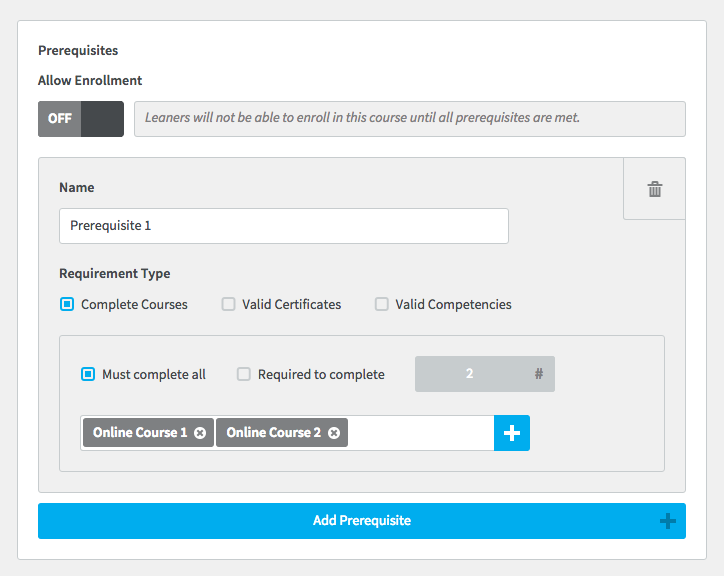
Task: Uncheck the Complete Courses checkbox
Action: (x=67, y=304)
